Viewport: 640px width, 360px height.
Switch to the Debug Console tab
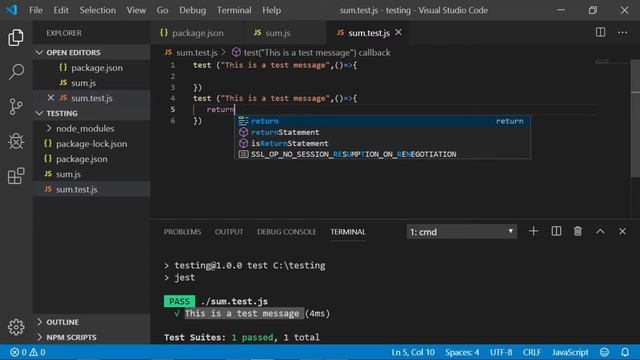tap(287, 232)
